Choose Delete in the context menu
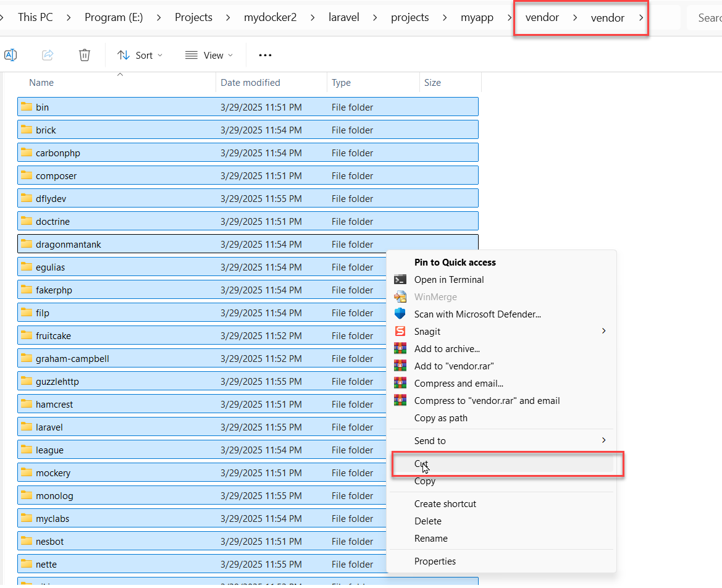 point(502,521)
